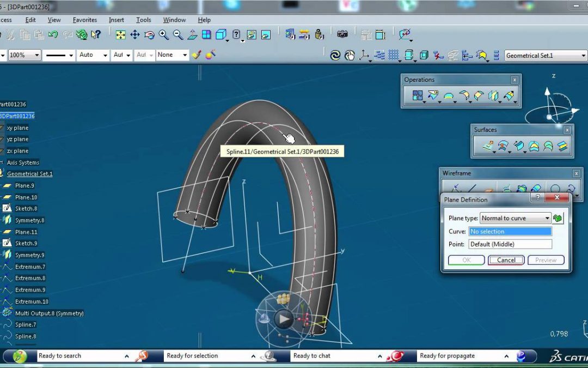Close the Operations toolbar panel
The image size is (588, 368).
point(514,80)
